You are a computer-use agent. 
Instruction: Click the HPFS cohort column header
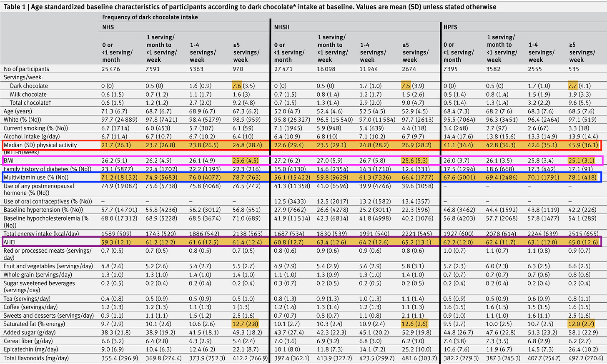451,27
